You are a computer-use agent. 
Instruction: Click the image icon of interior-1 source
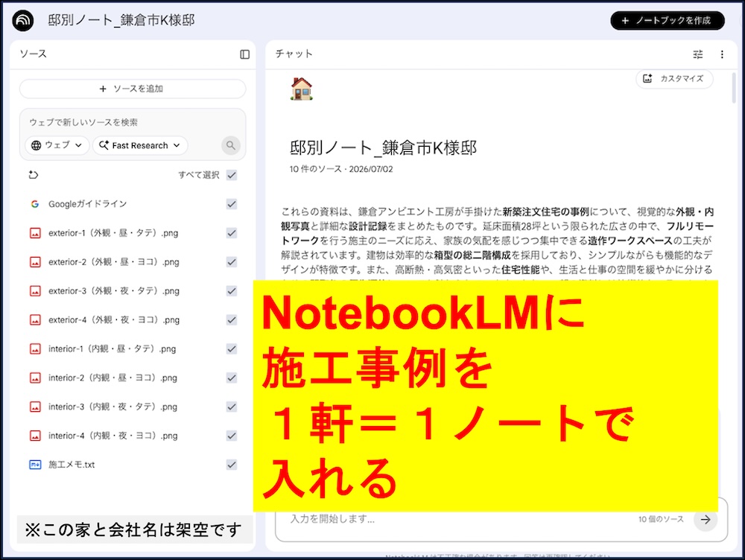(x=35, y=349)
